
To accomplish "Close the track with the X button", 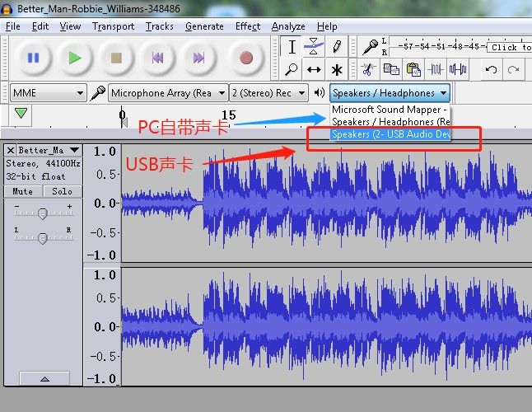I will coord(11,150).
